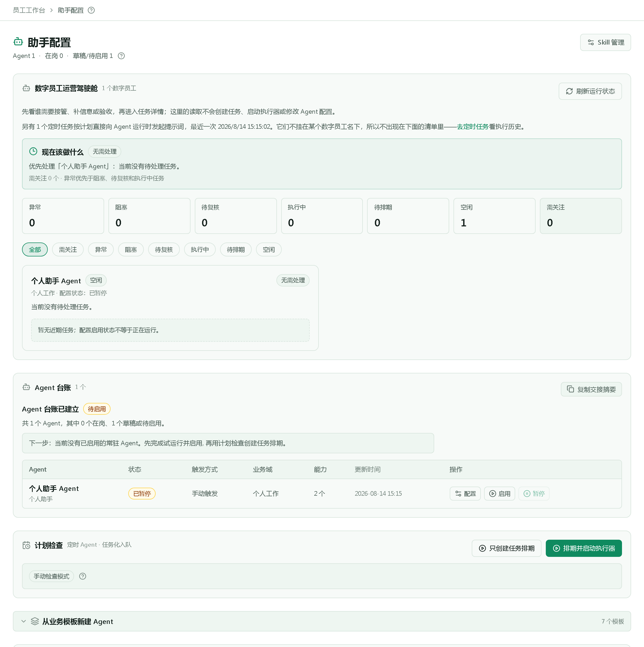The height and width of the screenshot is (647, 644).
Task: Expand 从业务模板新建 Agent section chevron
Action: tap(23, 622)
